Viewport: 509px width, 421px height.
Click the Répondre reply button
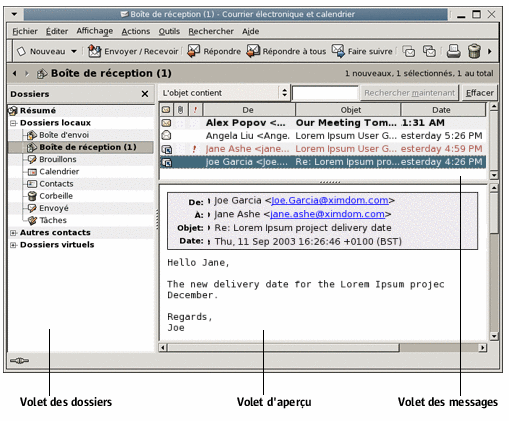(x=214, y=51)
